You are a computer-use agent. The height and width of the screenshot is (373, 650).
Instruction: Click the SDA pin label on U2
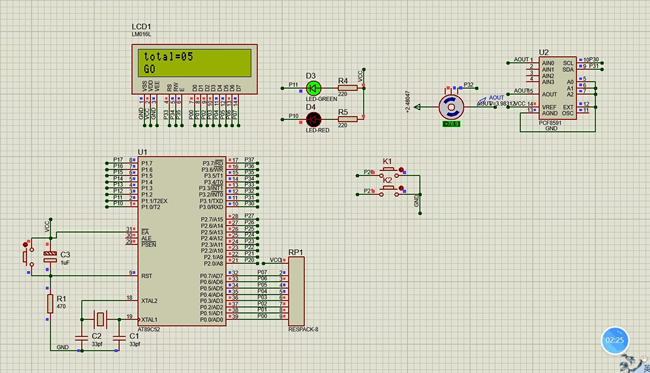(568, 70)
